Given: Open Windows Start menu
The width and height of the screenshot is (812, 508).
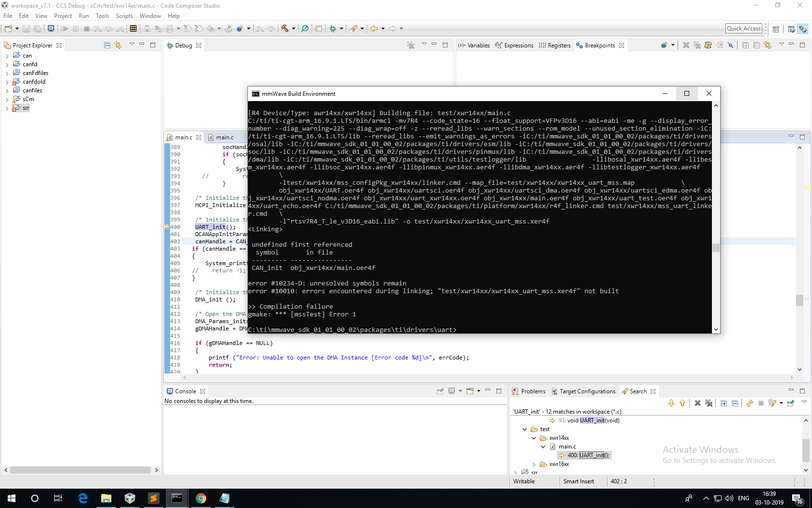Looking at the screenshot, I should coord(12,498).
